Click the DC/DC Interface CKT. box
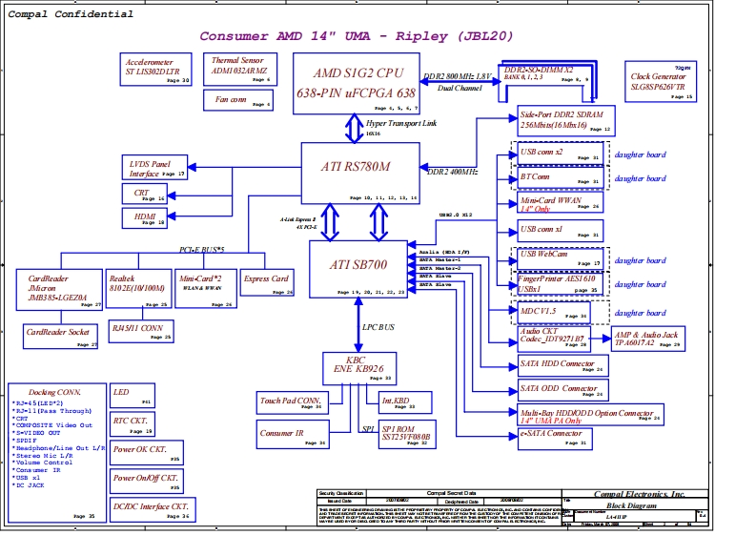Screen dimensions: 756x535 [151, 509]
